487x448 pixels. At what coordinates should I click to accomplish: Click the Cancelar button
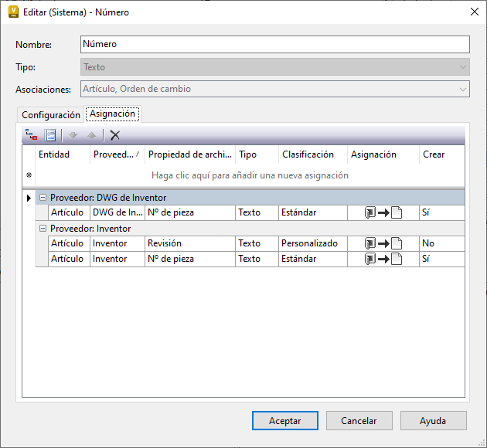point(359,421)
